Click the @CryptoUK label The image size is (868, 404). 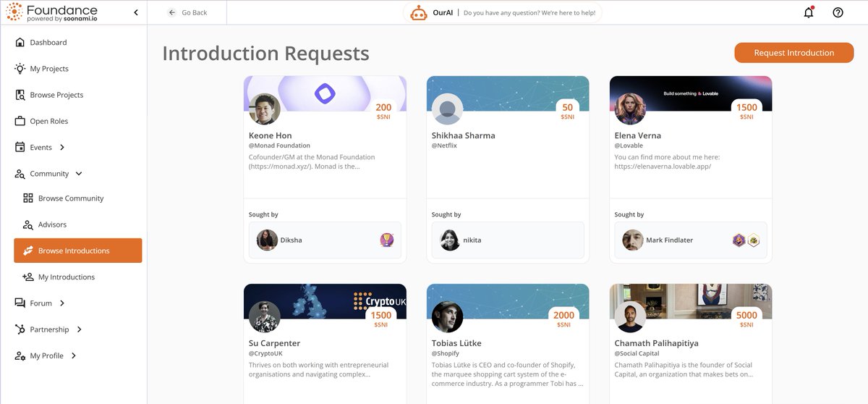[x=265, y=354]
